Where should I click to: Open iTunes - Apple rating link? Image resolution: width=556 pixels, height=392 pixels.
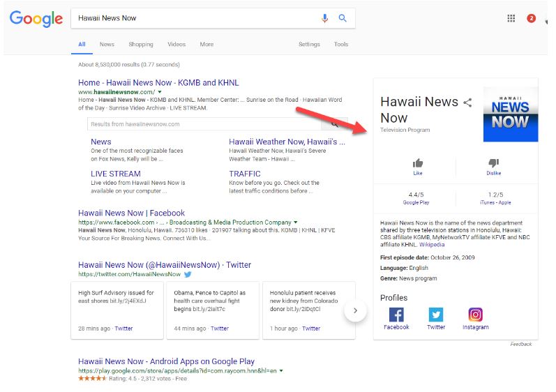[495, 202]
